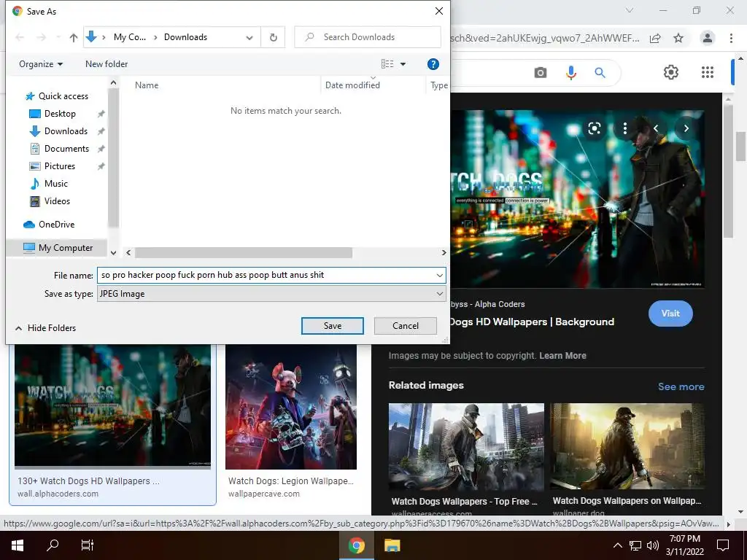Open the Chrome profile avatar
The image size is (747, 560).
coord(708,38)
